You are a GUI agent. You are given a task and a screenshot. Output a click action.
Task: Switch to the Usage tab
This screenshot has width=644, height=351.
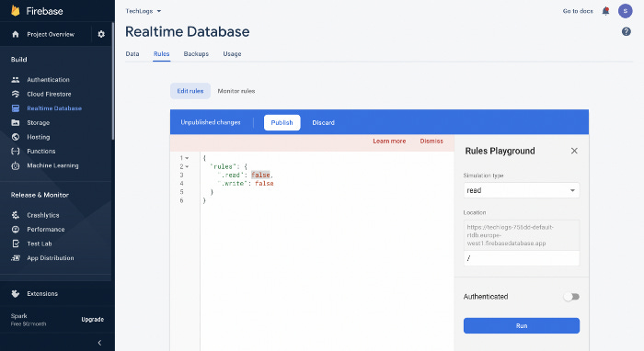pyautogui.click(x=232, y=53)
